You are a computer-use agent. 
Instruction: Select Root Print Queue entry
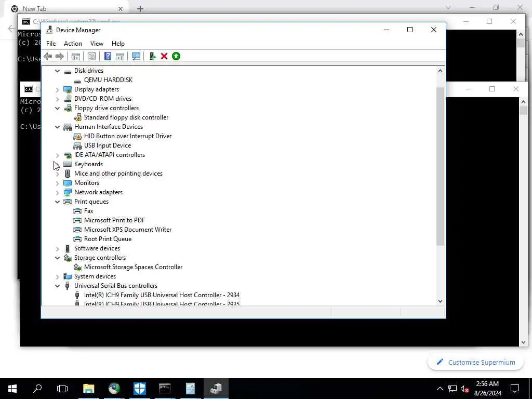click(x=108, y=239)
